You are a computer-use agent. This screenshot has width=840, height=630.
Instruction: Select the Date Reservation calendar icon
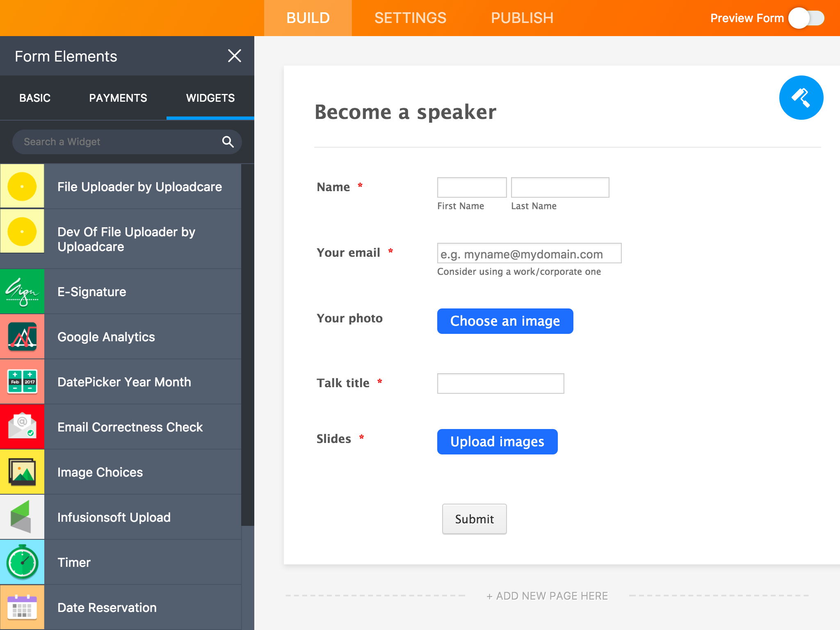pyautogui.click(x=22, y=607)
